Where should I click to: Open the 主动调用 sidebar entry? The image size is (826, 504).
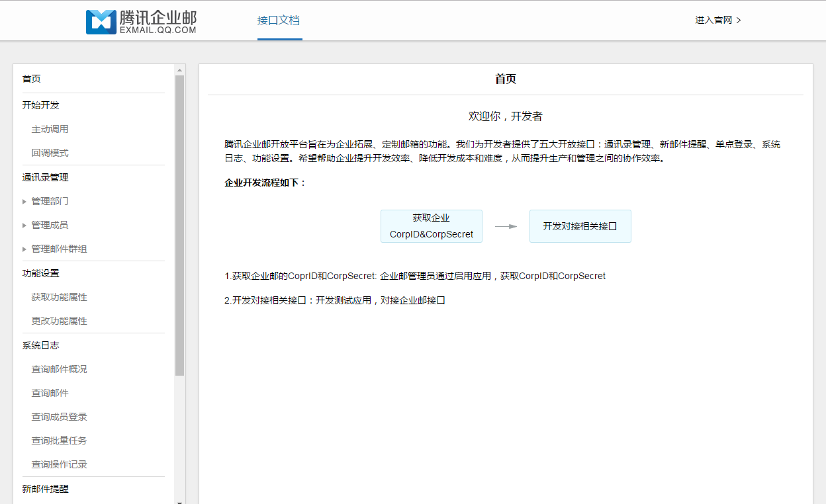tap(50, 129)
